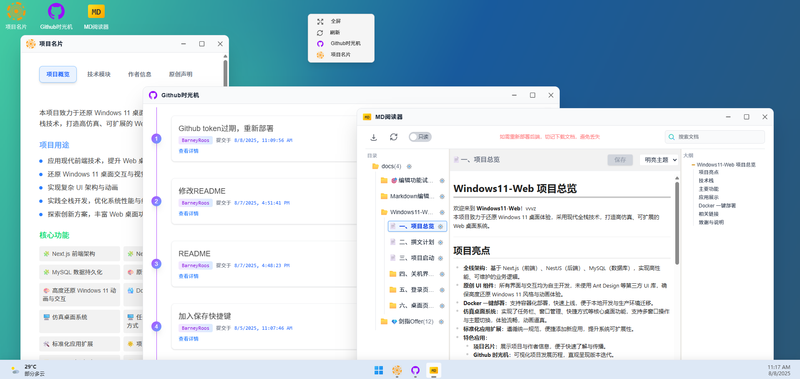The height and width of the screenshot is (379, 800).
Task: Open the weather widget showing 29°C
Action: click(28, 370)
